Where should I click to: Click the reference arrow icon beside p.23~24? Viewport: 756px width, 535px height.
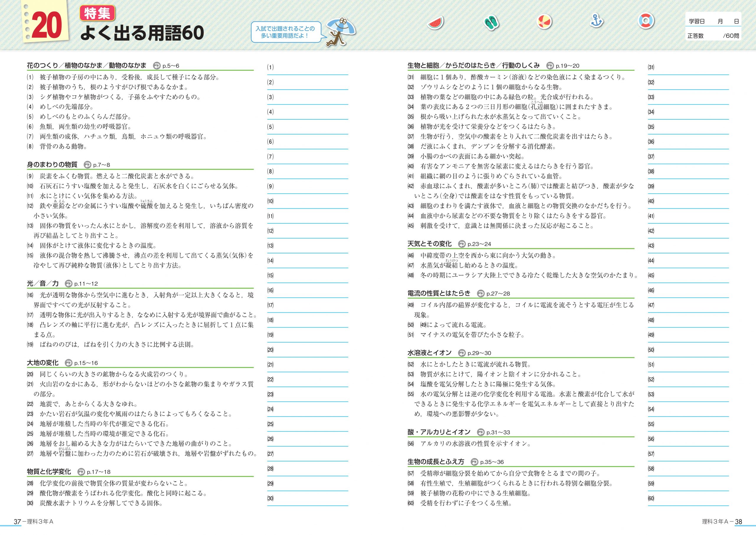coord(462,244)
